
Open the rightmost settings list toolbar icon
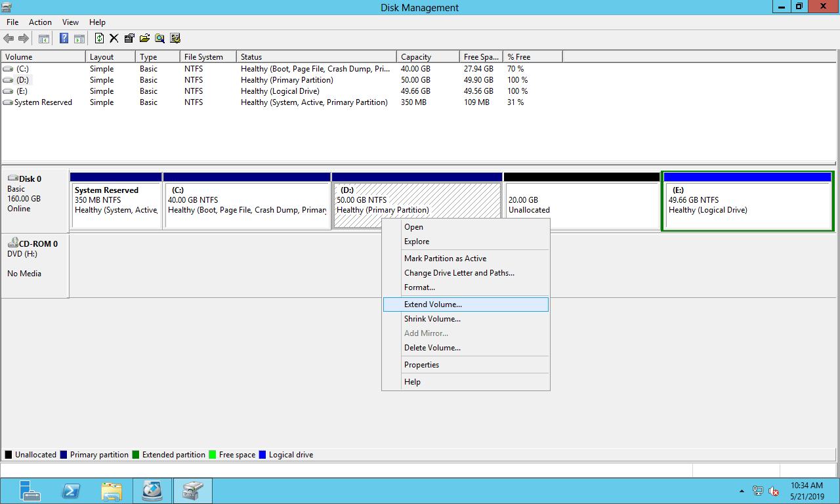(175, 39)
